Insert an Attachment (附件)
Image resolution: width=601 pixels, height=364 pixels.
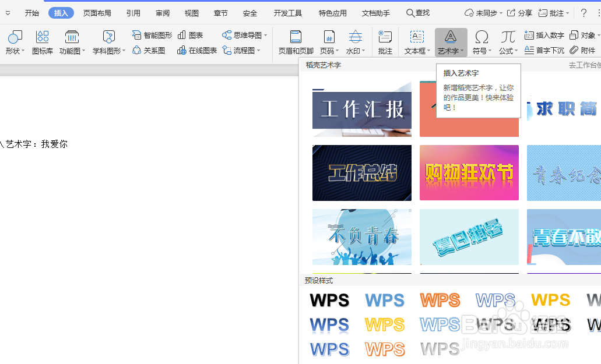(x=582, y=50)
